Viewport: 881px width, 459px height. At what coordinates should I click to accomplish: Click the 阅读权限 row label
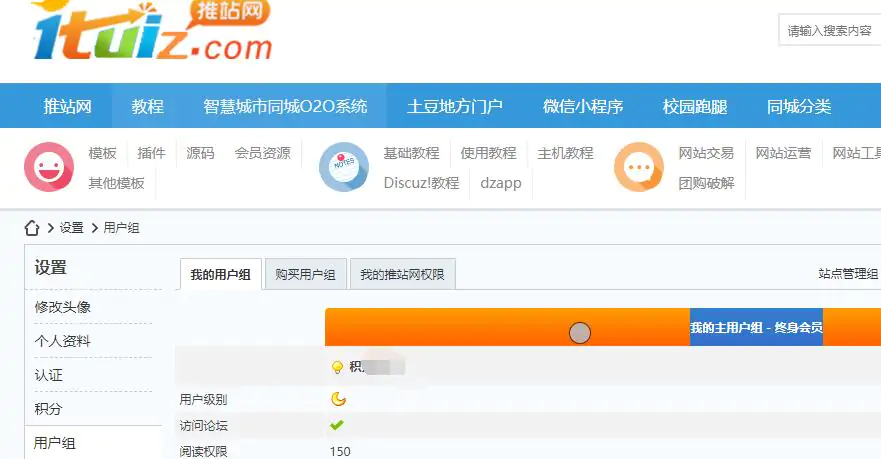point(203,451)
